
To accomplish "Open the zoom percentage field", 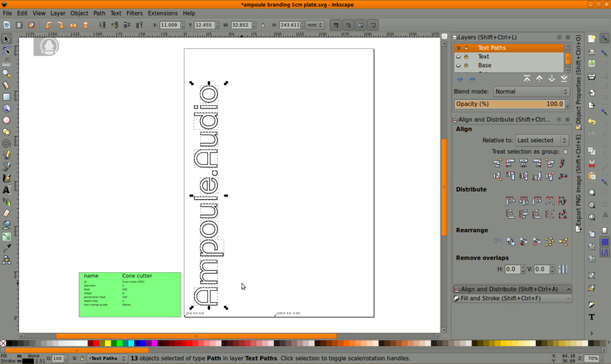I will pos(593,359).
